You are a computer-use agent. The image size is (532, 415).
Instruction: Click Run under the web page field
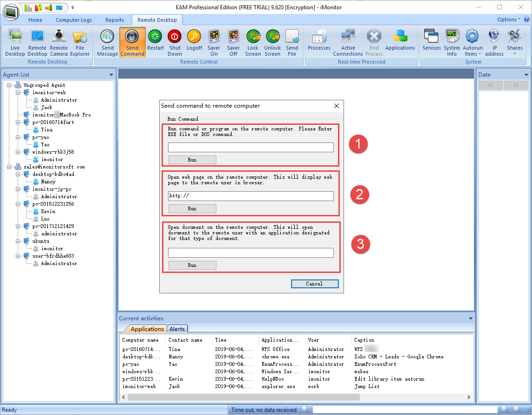click(x=192, y=208)
